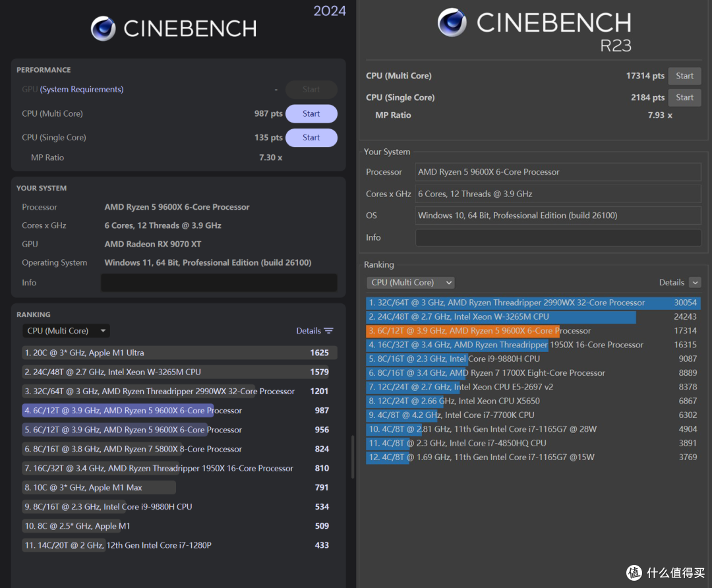The width and height of the screenshot is (712, 588).
Task: Select the orange Ryzen 5 9600X row in R23
Action: coord(533,331)
